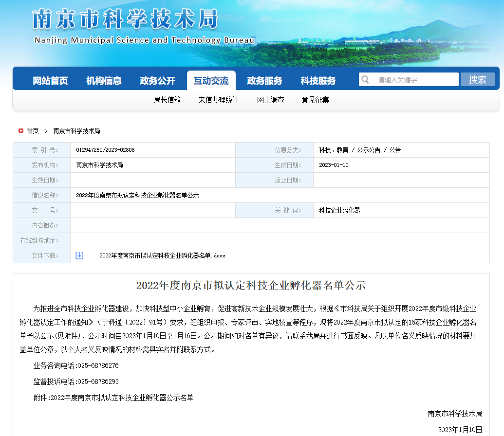Click 南京市科学技术局 breadcrumb link
The width and height of the screenshot is (504, 436).
click(x=76, y=131)
